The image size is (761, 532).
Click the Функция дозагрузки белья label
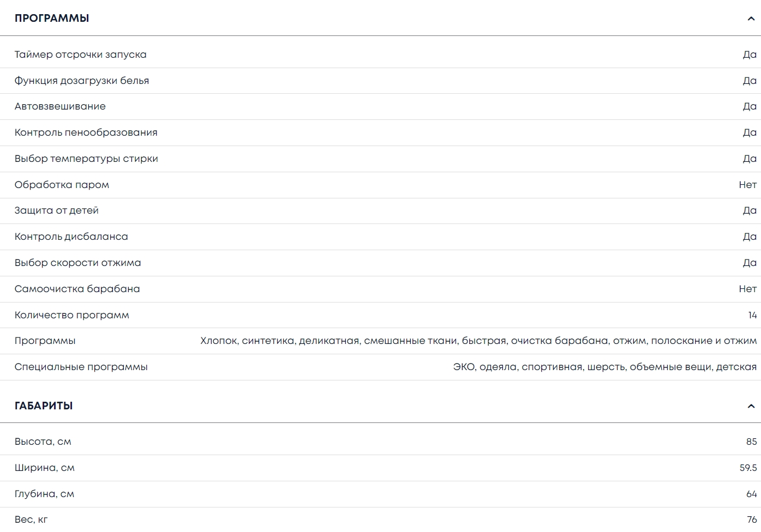click(82, 81)
